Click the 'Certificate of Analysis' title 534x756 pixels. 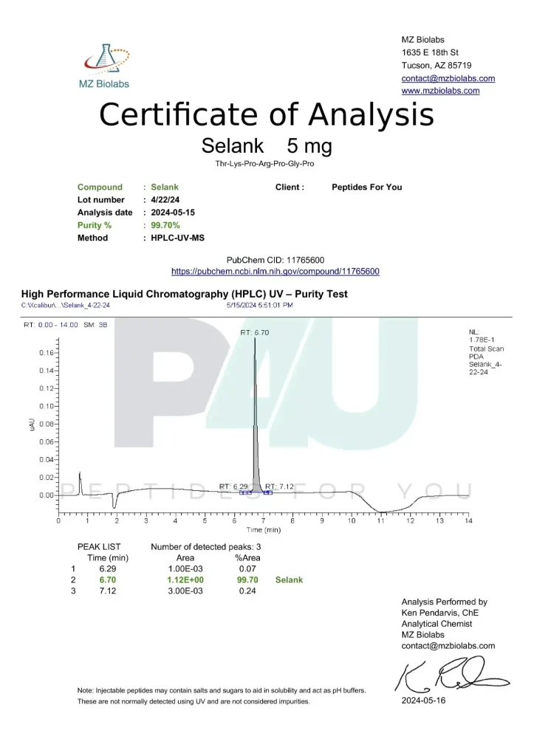point(267,114)
